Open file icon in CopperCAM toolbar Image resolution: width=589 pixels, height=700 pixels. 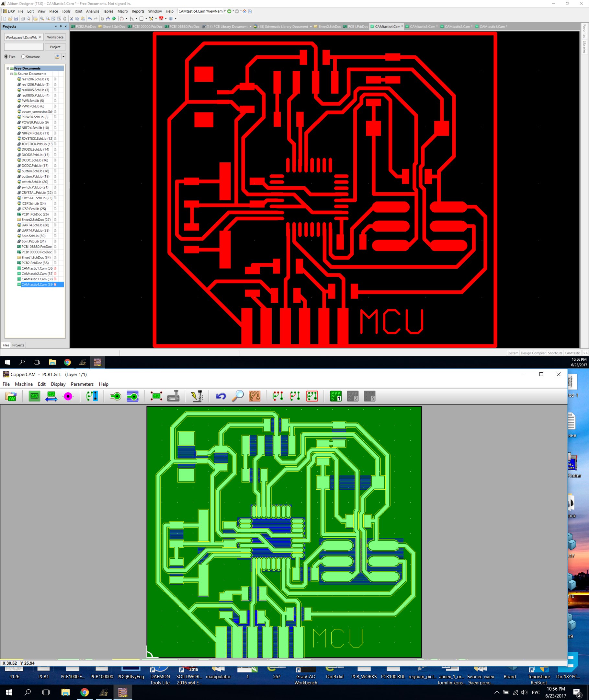click(11, 396)
